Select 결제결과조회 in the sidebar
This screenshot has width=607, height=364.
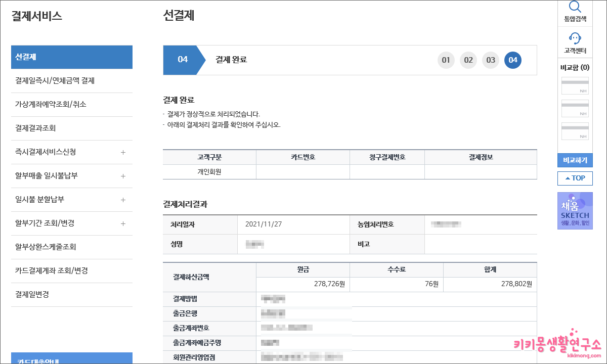(x=71, y=128)
